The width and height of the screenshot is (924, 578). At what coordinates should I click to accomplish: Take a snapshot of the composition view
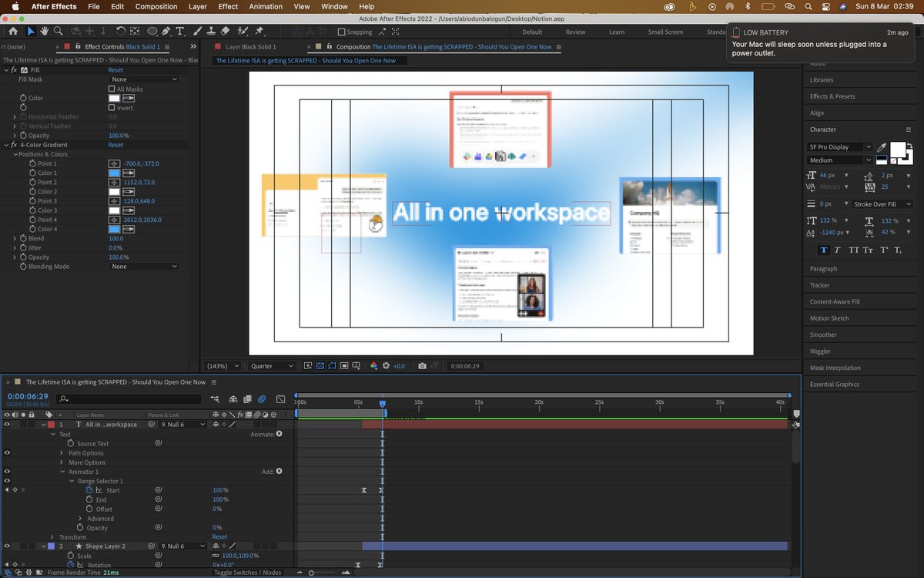(423, 366)
